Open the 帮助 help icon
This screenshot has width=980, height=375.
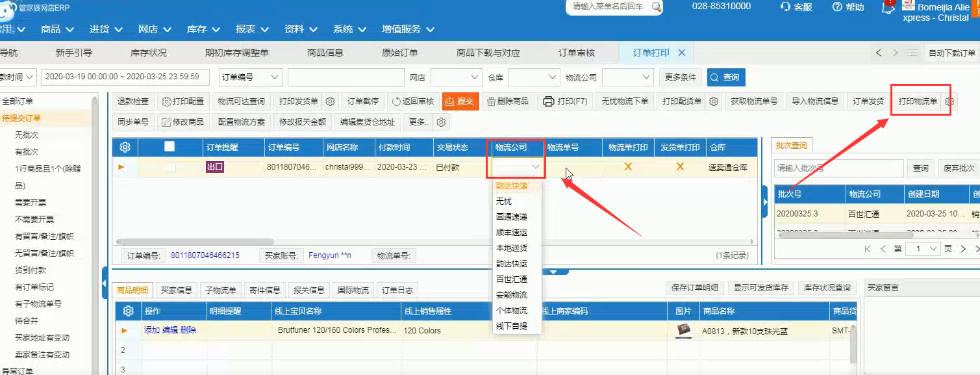[x=837, y=6]
